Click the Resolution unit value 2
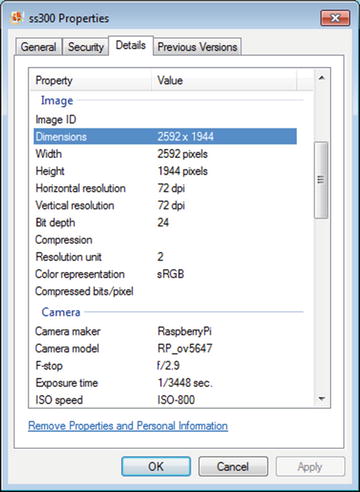Image resolution: width=360 pixels, height=492 pixels. pyautogui.click(x=160, y=257)
